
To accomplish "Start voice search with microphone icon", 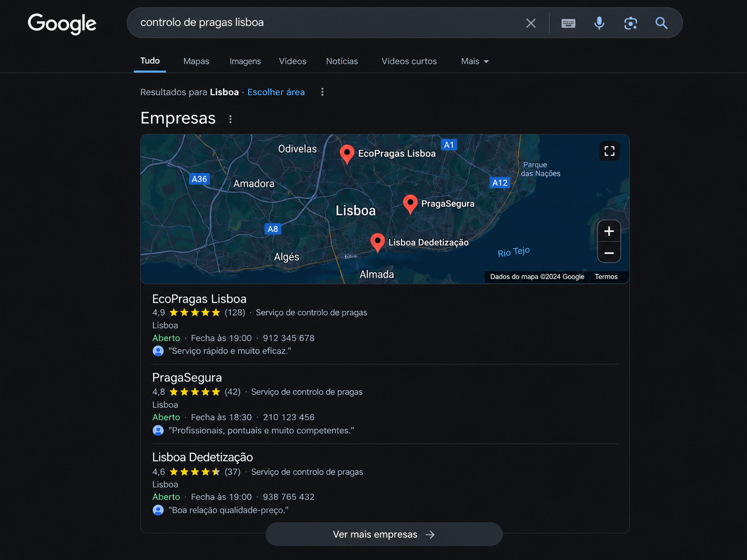I will coord(599,23).
